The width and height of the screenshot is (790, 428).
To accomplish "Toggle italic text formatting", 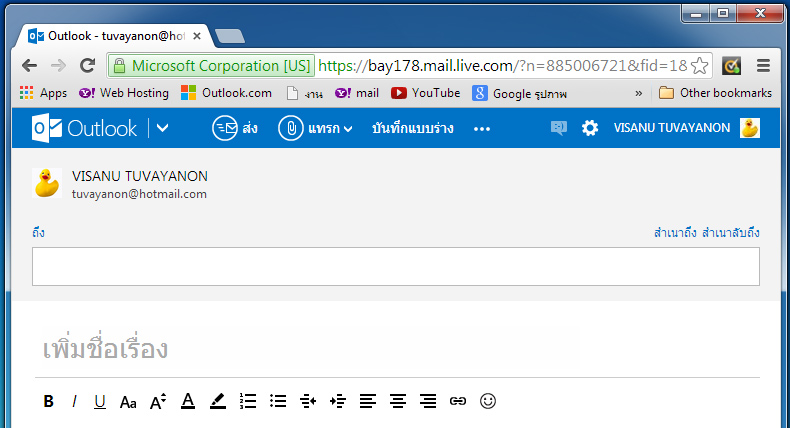I will click(74, 401).
